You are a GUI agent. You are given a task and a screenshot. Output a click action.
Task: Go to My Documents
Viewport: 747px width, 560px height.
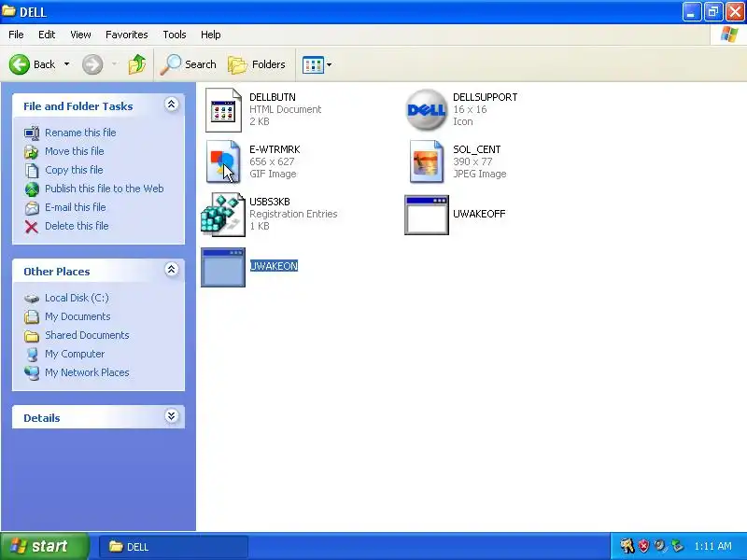pyautogui.click(x=78, y=316)
